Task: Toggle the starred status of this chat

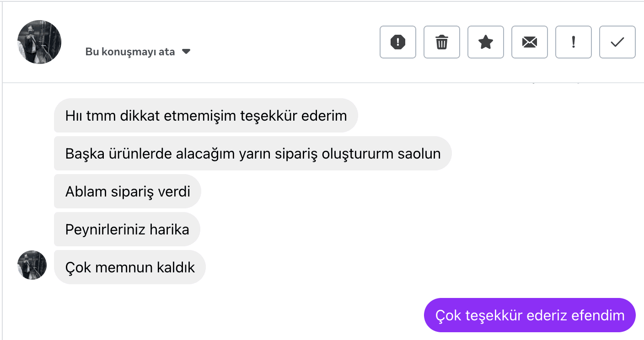Action: (x=485, y=42)
